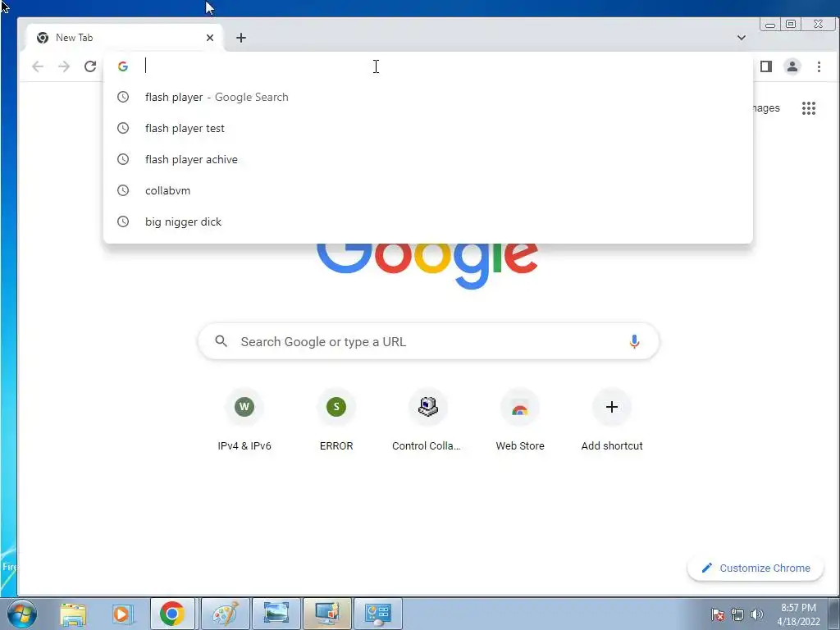Open the Chrome side panel icon
Image resolution: width=840 pixels, height=630 pixels.
point(766,66)
